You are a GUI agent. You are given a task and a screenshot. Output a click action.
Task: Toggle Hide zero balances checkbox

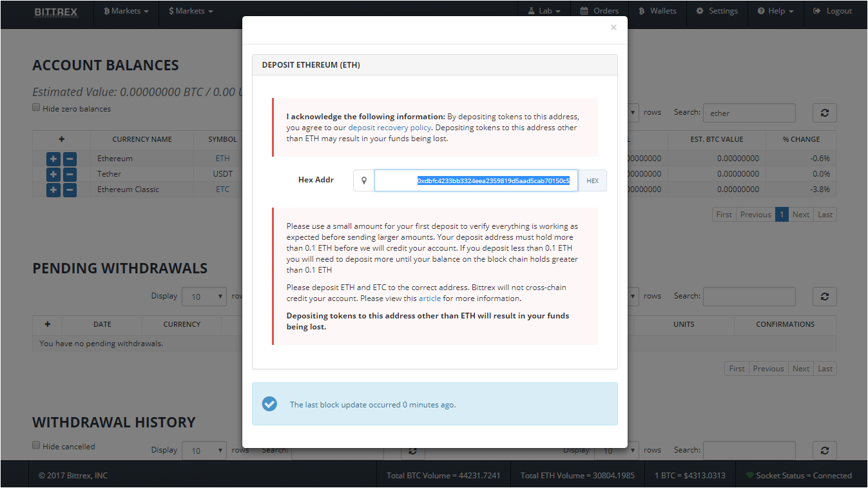36,108
